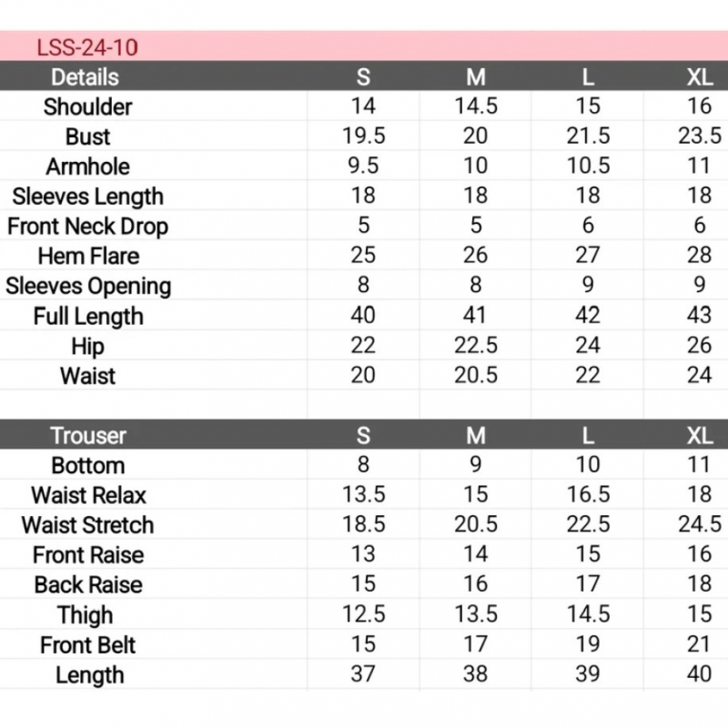Click the Front Neck Drop label
728x728 pixels.
point(88,227)
